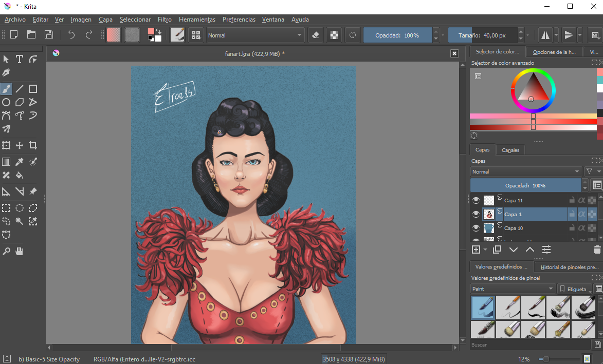603x364 pixels.
Task: Open the Capa menu
Action: [105, 19]
